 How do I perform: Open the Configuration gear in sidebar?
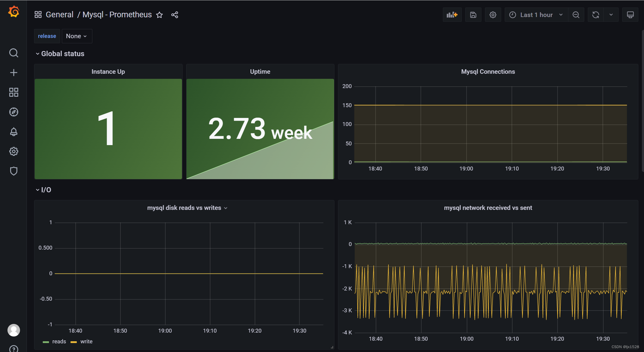(14, 151)
